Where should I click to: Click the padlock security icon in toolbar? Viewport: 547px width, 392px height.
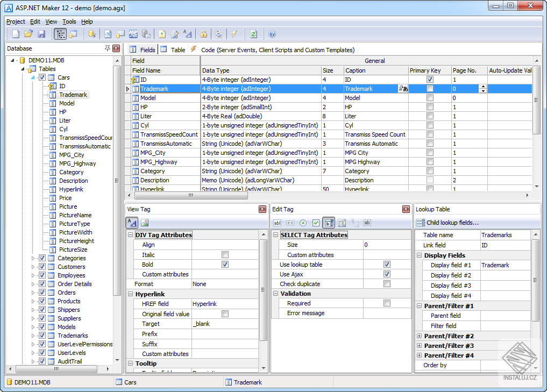(203, 34)
